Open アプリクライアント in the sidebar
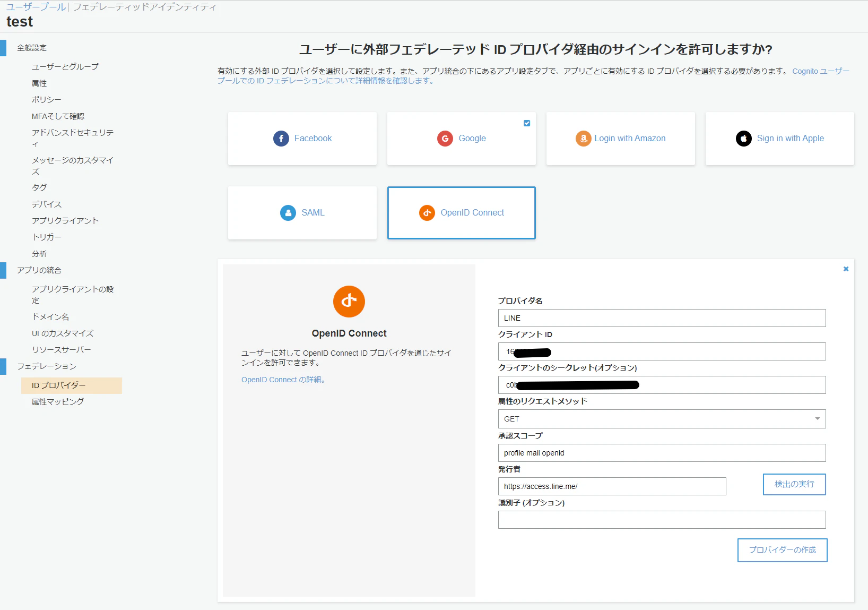The image size is (868, 610). (x=65, y=220)
